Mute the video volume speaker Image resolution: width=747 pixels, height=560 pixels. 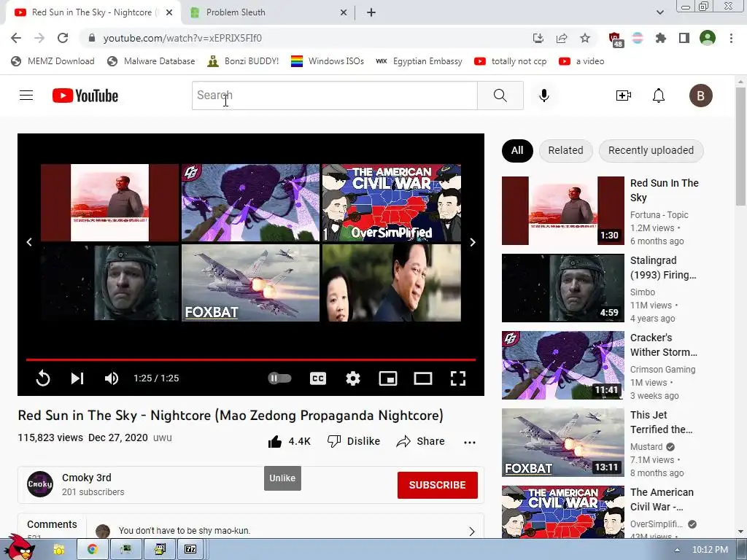111,378
